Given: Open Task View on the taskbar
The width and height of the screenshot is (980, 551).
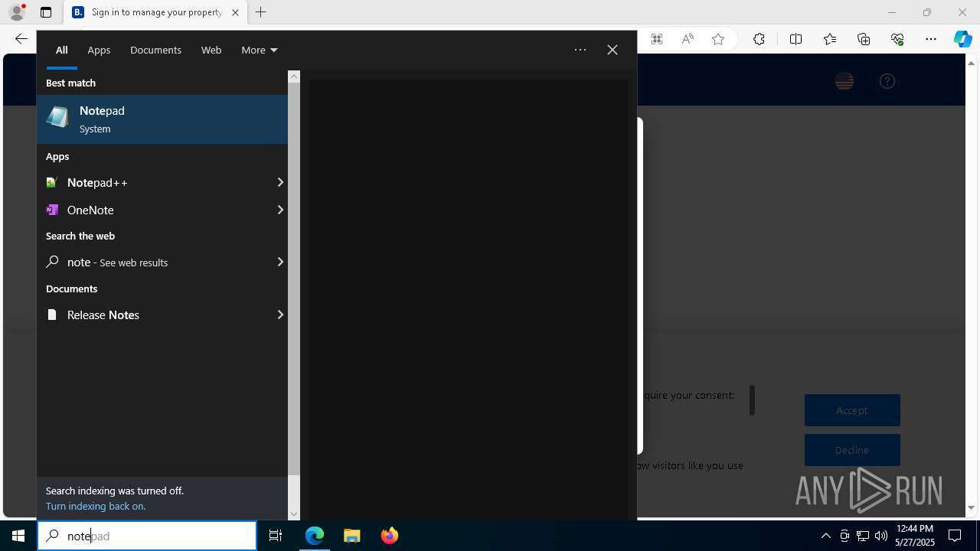Looking at the screenshot, I should point(276,536).
